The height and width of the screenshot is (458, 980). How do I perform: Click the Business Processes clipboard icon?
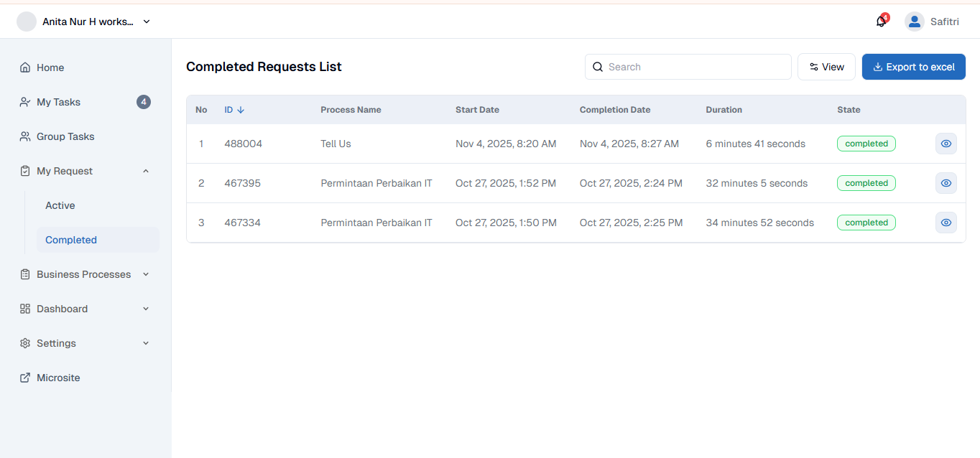[25, 274]
